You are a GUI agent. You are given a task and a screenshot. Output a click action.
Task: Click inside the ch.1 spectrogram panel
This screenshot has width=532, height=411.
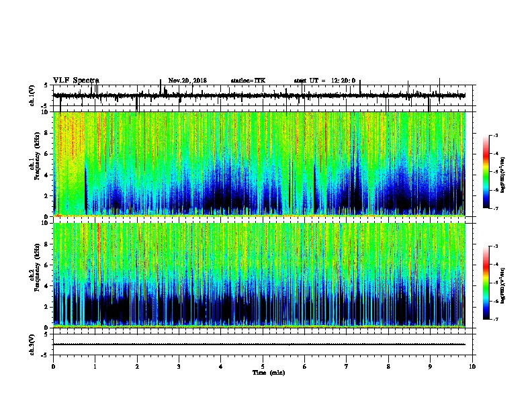click(x=259, y=164)
